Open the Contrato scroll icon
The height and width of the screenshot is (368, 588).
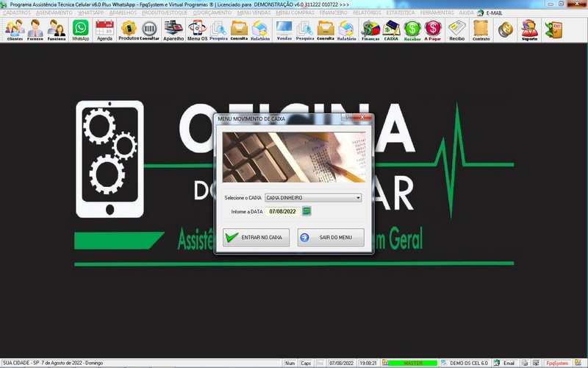pos(481,30)
